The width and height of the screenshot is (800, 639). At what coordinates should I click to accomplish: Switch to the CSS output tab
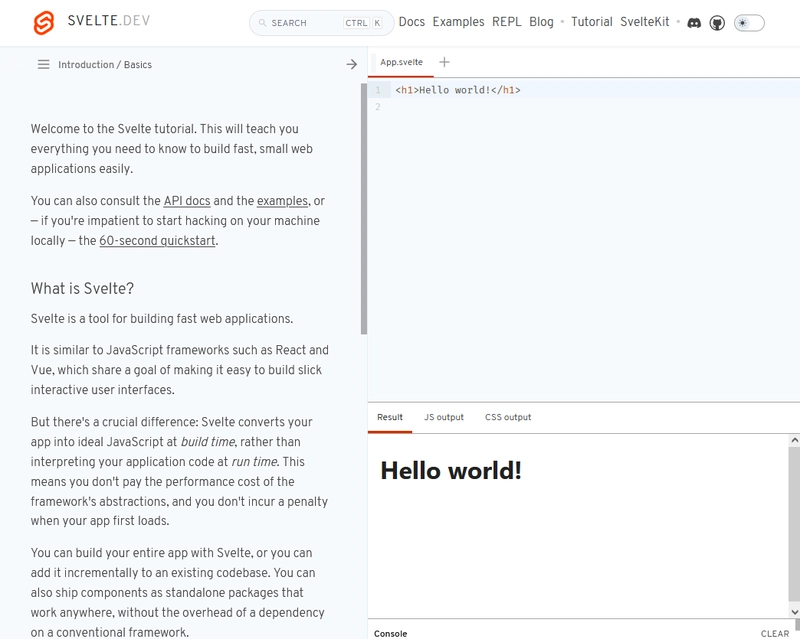508,417
